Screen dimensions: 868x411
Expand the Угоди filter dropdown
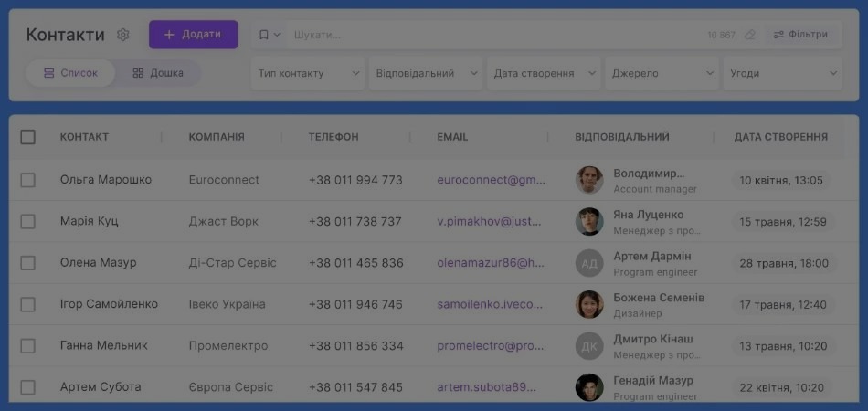pos(783,73)
